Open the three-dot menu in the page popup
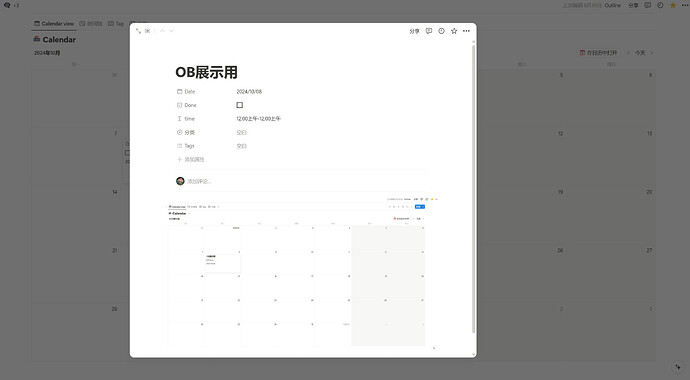Image resolution: width=690 pixels, height=380 pixels. [x=466, y=31]
